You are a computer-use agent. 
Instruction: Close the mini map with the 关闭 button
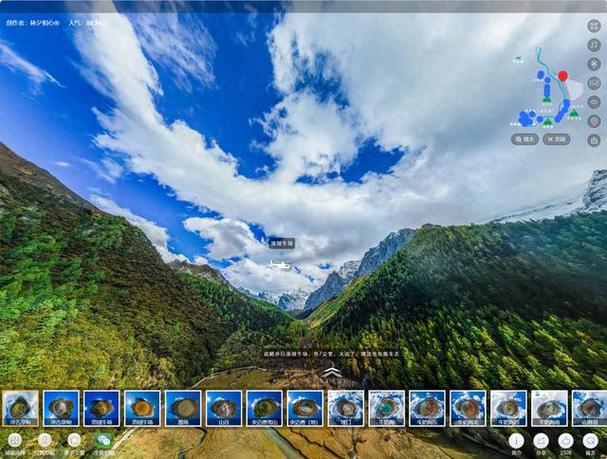coord(556,139)
